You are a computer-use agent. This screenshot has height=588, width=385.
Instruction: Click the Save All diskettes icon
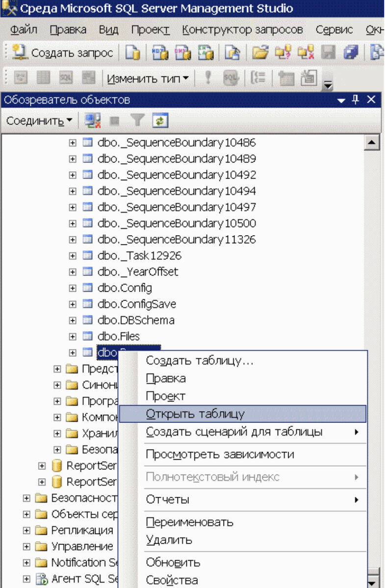coord(351,53)
